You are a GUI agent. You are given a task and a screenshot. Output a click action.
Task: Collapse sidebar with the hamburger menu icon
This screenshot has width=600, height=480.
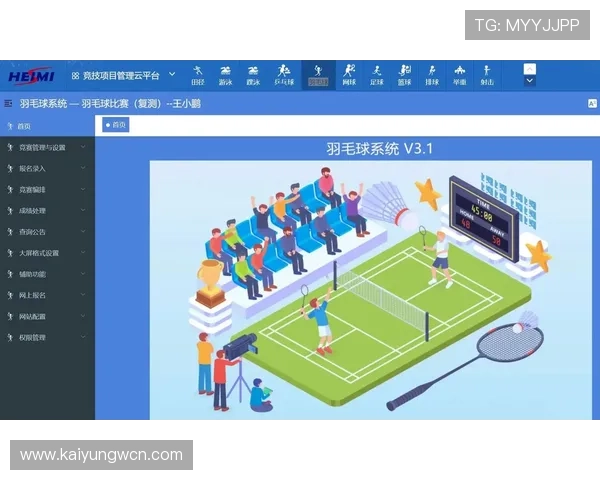[8, 103]
